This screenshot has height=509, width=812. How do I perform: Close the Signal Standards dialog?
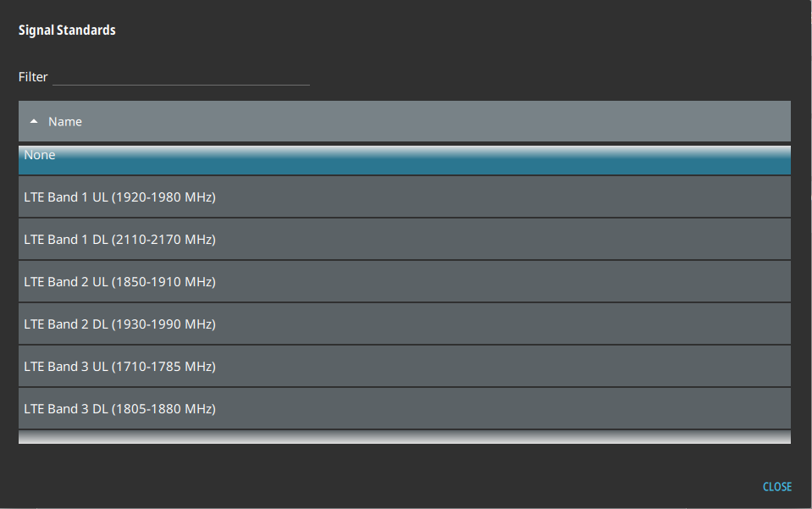[776, 486]
